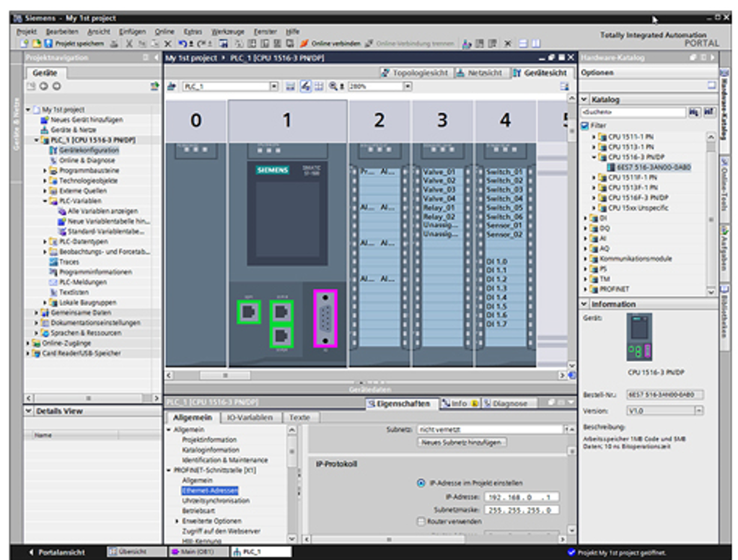Image resolution: width=738 pixels, height=560 pixels.
Task: Open the PLC_1 device selector dropdown
Action: coord(274,86)
